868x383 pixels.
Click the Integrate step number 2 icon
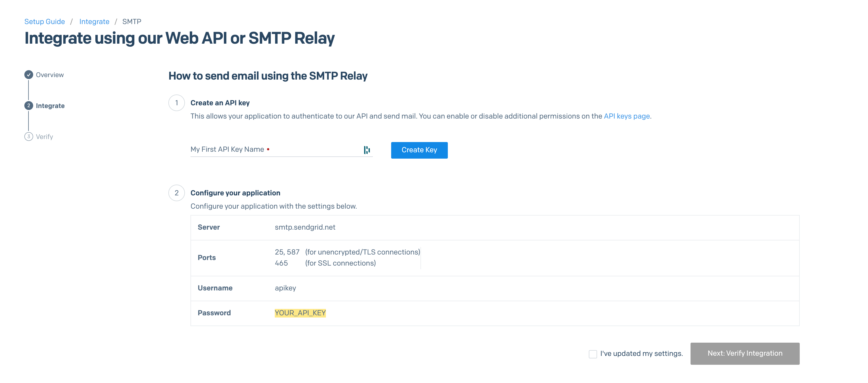29,106
